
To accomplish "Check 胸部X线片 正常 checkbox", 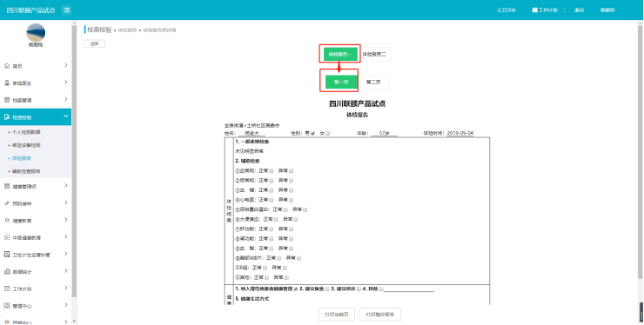I will (x=278, y=258).
